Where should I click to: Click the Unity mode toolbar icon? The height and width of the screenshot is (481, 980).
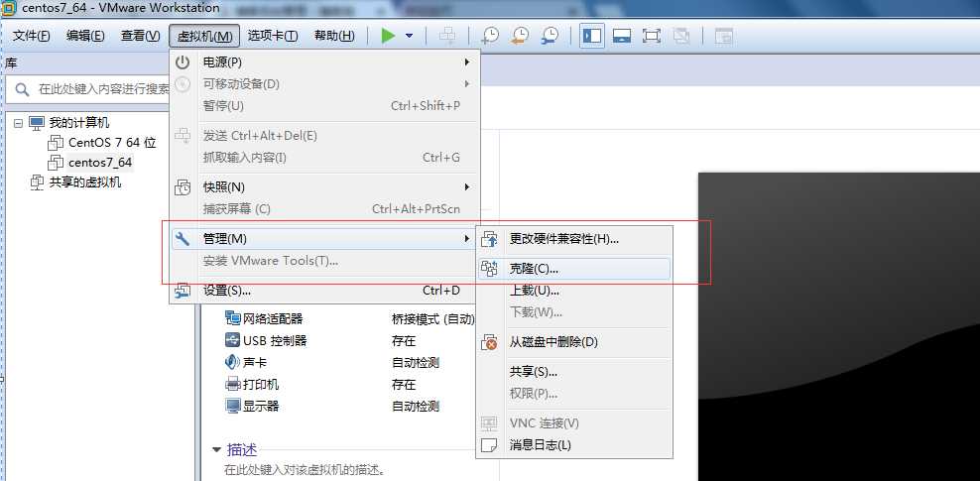(x=681, y=36)
